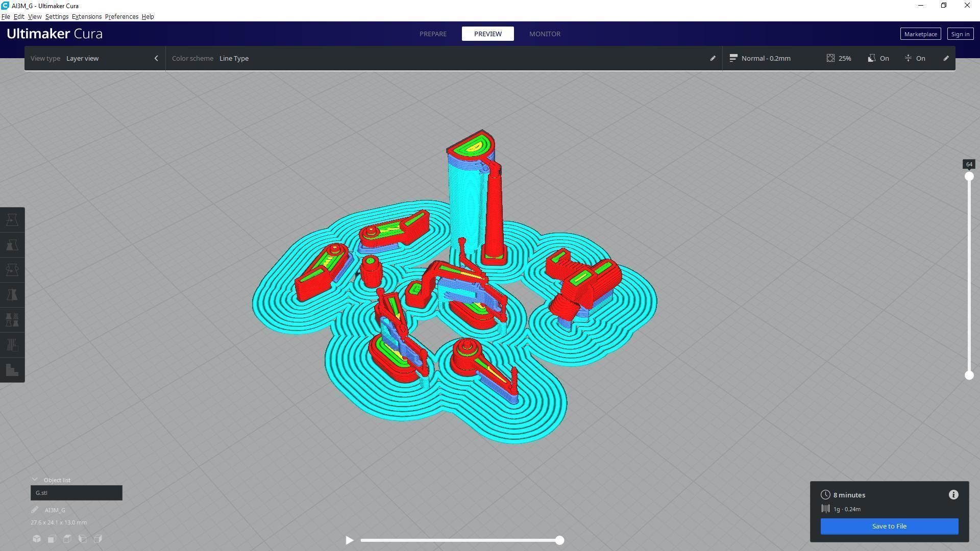Switch to front view camera icon

point(52,539)
